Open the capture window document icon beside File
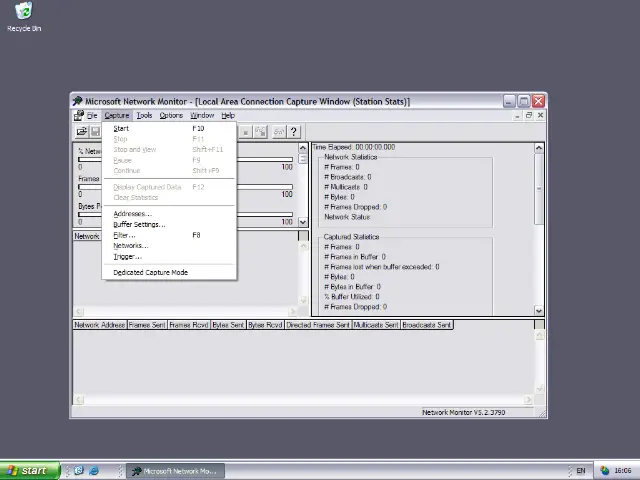The image size is (640, 480). (78, 116)
